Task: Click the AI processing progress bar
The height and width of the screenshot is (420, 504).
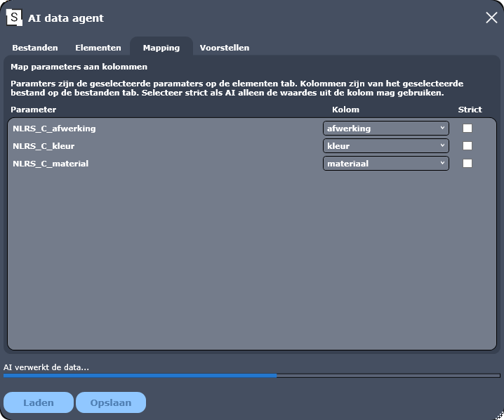Action: pyautogui.click(x=252, y=376)
